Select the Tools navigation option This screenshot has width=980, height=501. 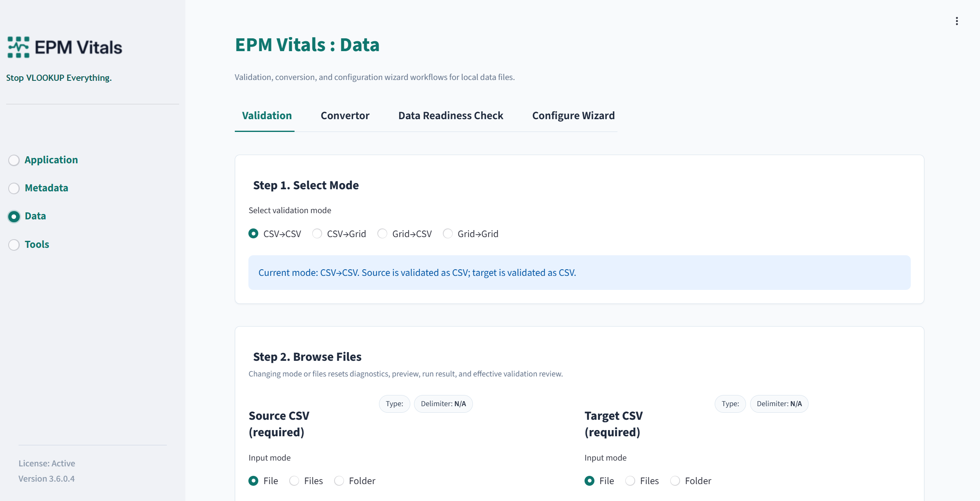29,245
